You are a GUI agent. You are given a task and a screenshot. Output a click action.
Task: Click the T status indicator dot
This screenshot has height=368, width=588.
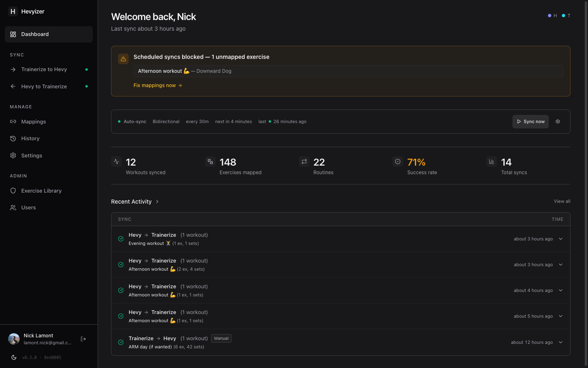point(563,16)
